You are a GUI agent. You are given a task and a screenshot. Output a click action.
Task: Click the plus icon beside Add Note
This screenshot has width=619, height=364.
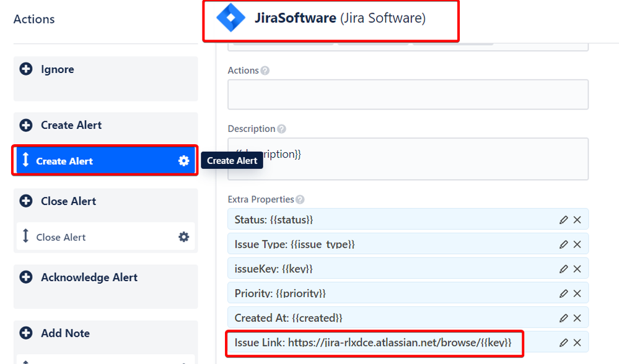tap(26, 333)
